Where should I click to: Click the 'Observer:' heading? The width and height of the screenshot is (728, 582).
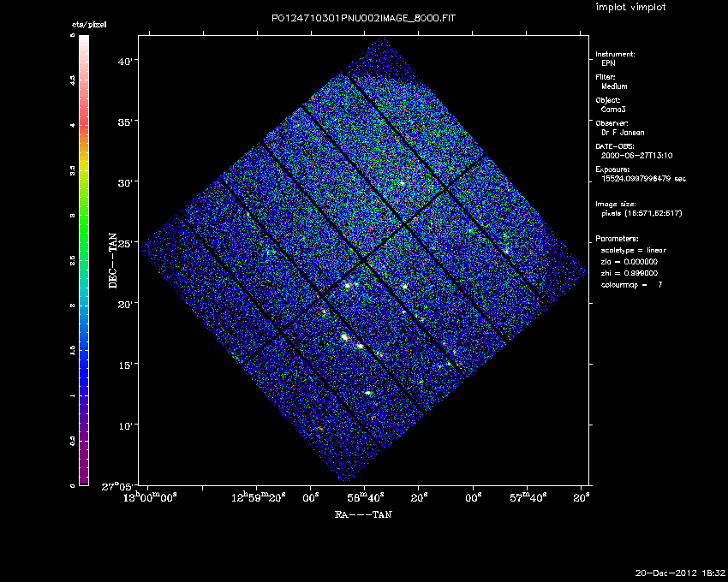[612, 123]
